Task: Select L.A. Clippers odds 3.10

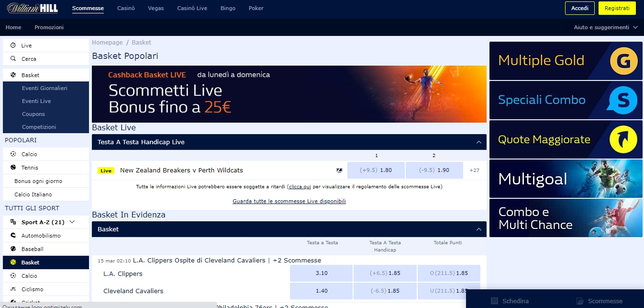Action: 322,273
